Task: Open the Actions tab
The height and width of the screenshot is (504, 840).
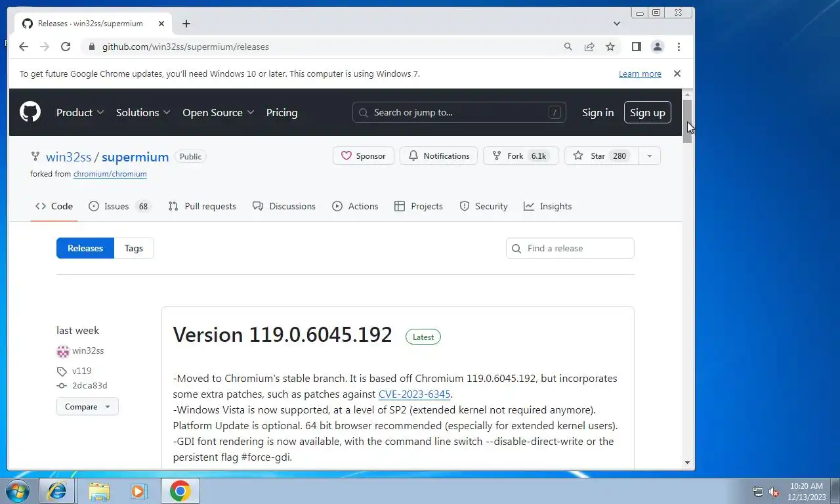Action: click(x=355, y=206)
